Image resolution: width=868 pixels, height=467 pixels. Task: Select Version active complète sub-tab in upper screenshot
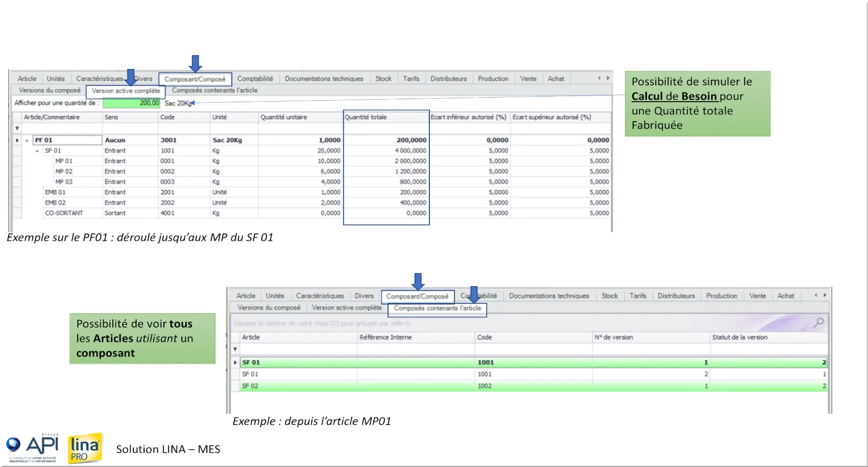point(126,91)
